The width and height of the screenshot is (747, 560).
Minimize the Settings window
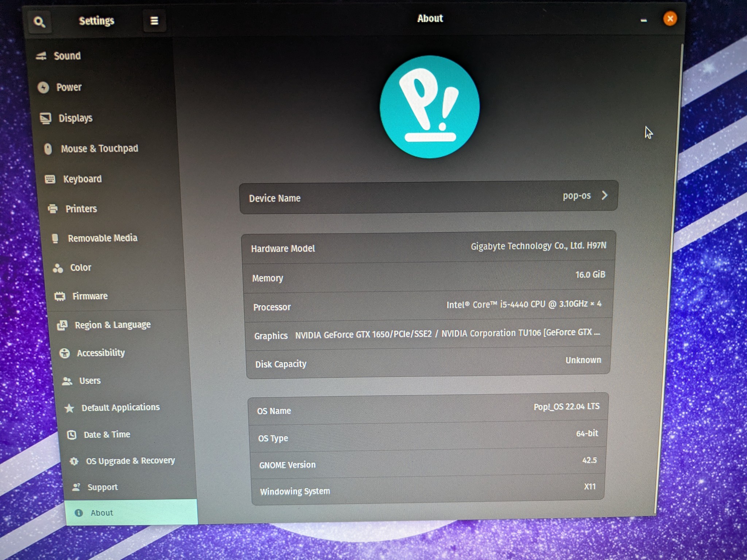tap(644, 20)
